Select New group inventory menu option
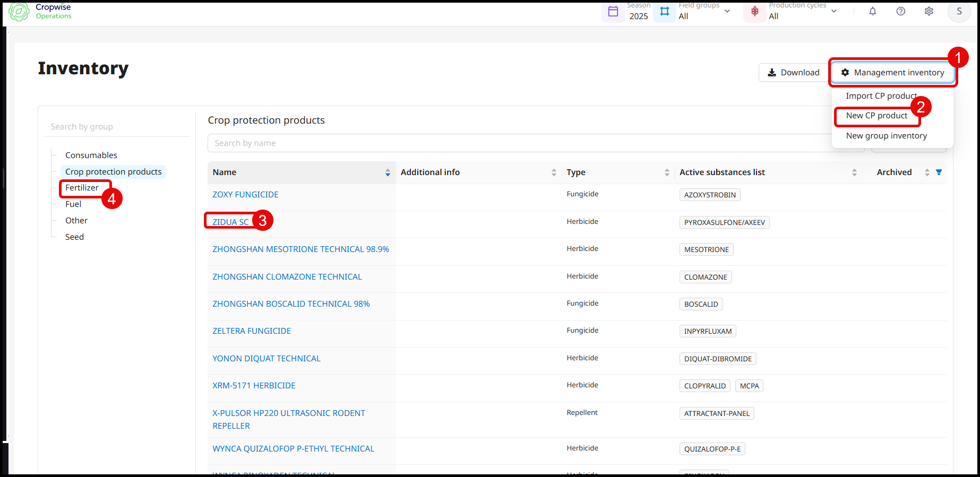 (x=886, y=136)
